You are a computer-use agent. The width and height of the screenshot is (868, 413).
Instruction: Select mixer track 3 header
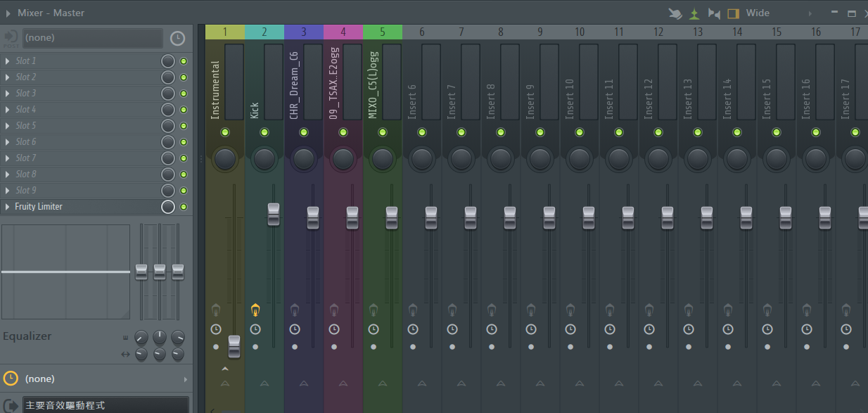(304, 32)
